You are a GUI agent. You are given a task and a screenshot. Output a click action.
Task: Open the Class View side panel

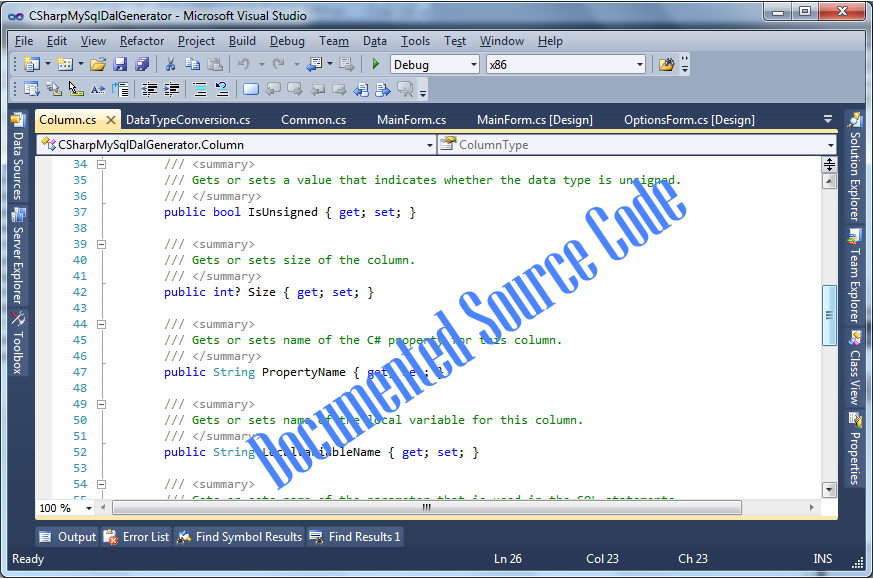tap(855, 367)
